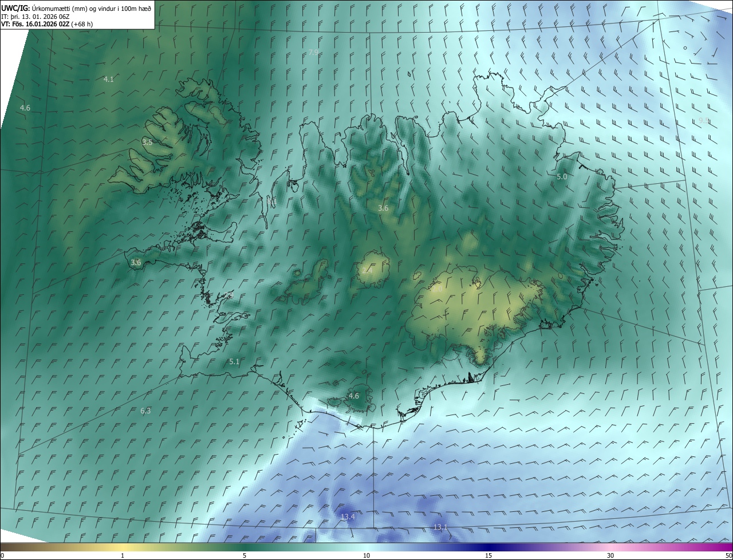Click the 50 tick label on the color scale

coord(728,555)
